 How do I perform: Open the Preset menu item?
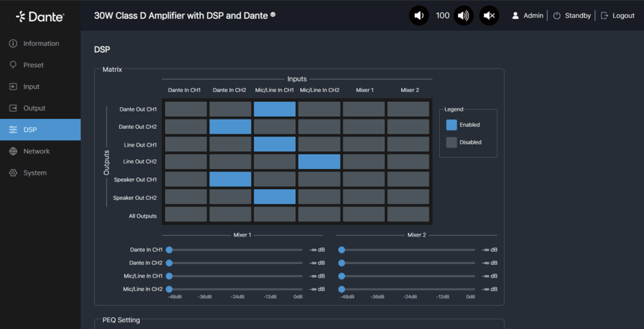click(x=34, y=65)
